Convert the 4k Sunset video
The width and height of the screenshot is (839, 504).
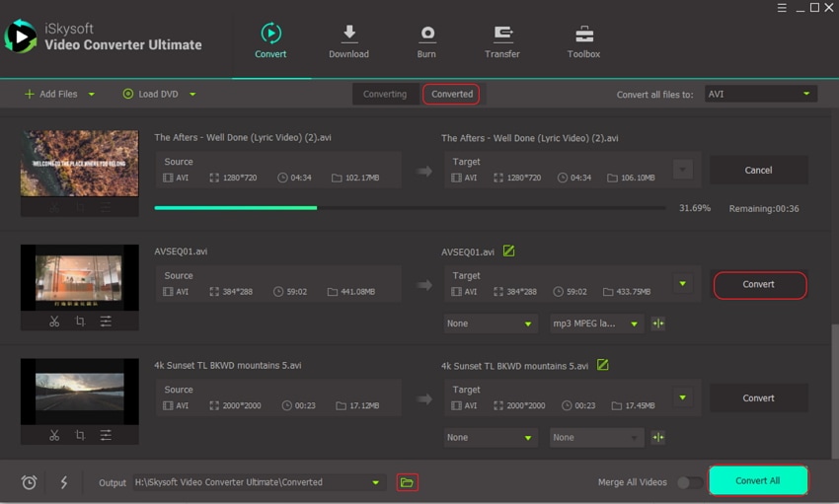coord(759,398)
